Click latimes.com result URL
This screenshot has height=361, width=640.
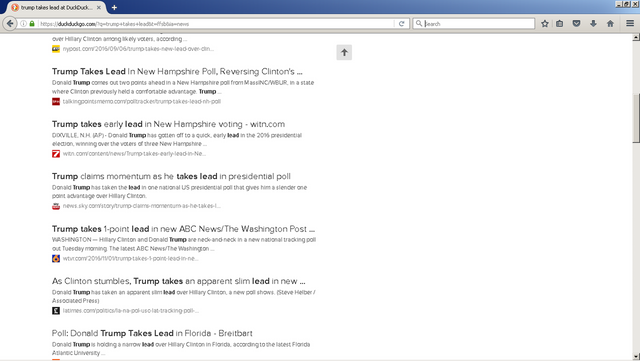[131, 311]
